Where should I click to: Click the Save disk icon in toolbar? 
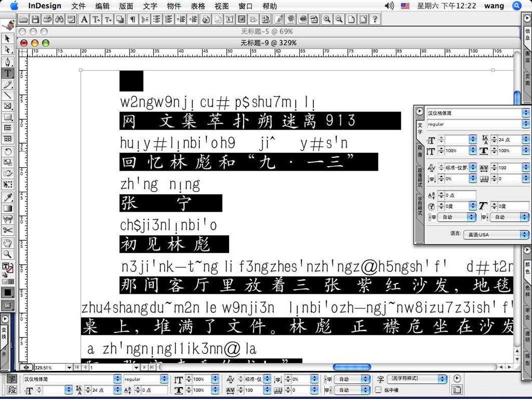(x=35, y=20)
